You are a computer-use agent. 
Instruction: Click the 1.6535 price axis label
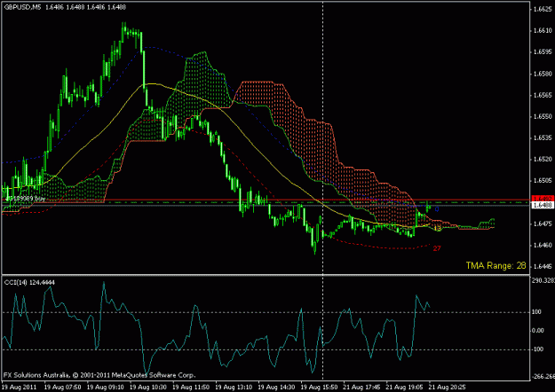coord(543,137)
